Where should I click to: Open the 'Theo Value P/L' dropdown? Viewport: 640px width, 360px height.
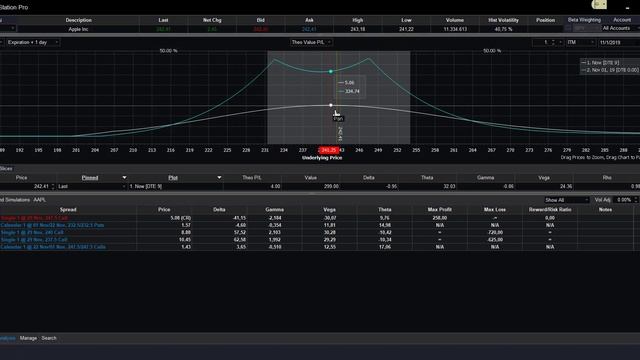(x=311, y=42)
